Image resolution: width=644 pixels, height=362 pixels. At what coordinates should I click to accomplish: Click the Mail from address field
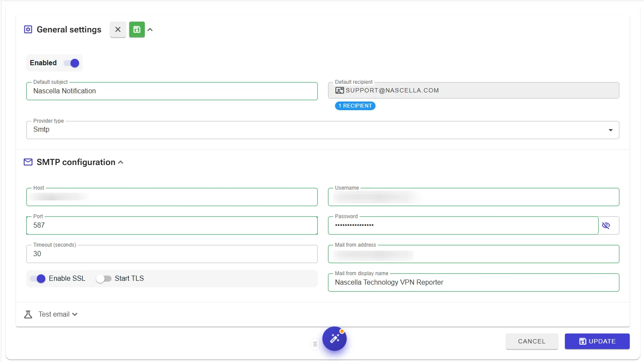click(x=474, y=254)
